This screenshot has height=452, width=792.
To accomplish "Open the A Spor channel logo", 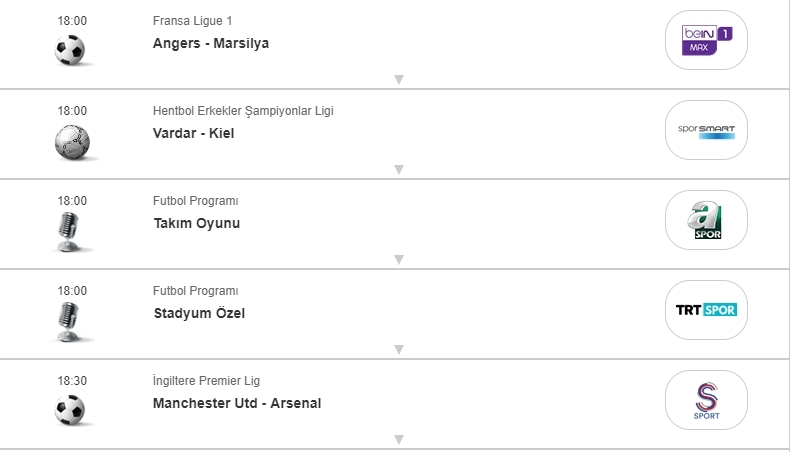I will [706, 220].
